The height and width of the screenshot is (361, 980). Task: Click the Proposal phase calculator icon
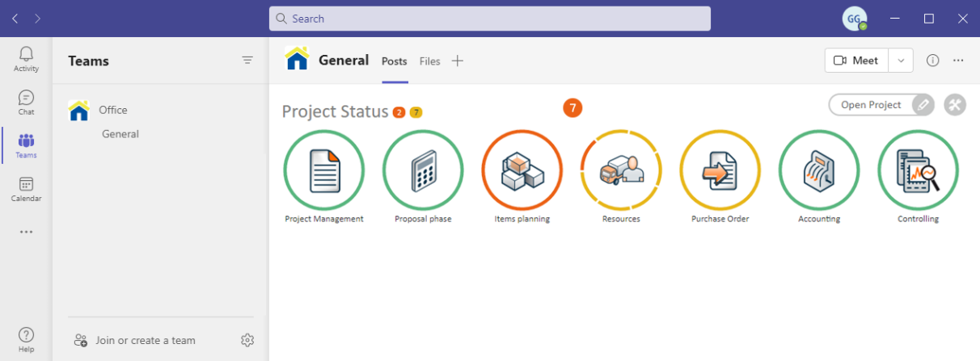pyautogui.click(x=423, y=170)
